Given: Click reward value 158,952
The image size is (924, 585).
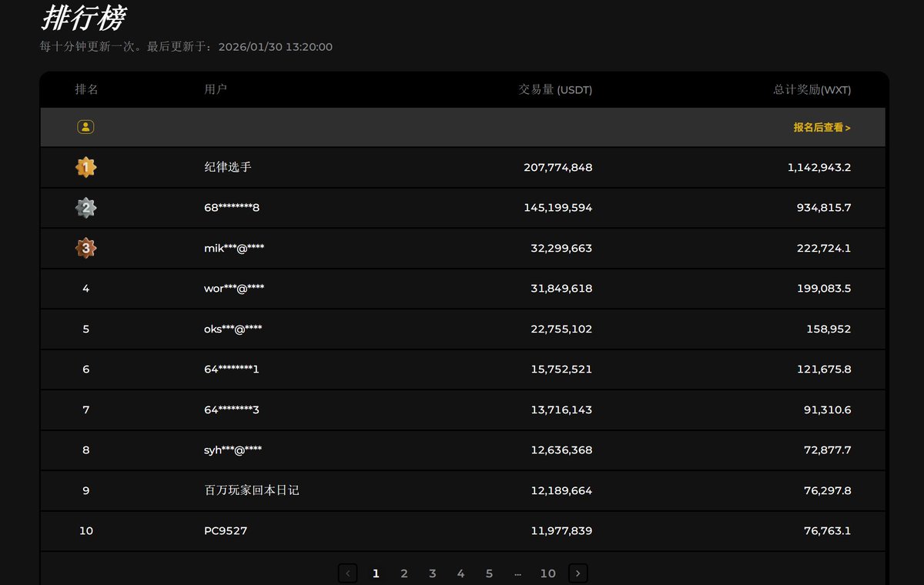Looking at the screenshot, I should click(x=830, y=329).
